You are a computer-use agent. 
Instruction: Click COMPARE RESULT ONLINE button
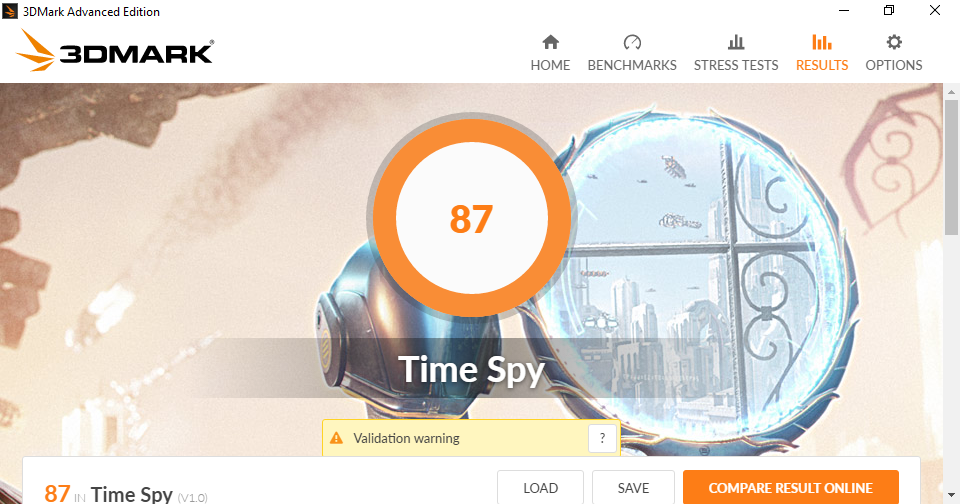(790, 488)
